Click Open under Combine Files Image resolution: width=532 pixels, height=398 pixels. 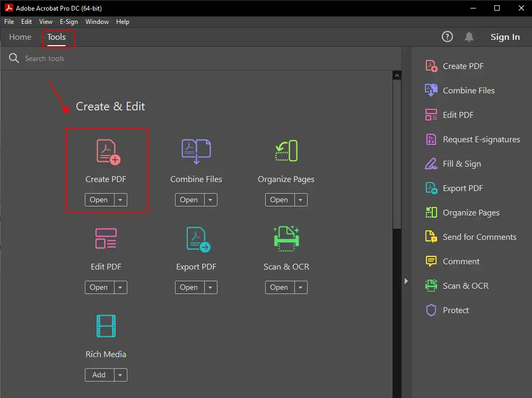[x=190, y=200]
